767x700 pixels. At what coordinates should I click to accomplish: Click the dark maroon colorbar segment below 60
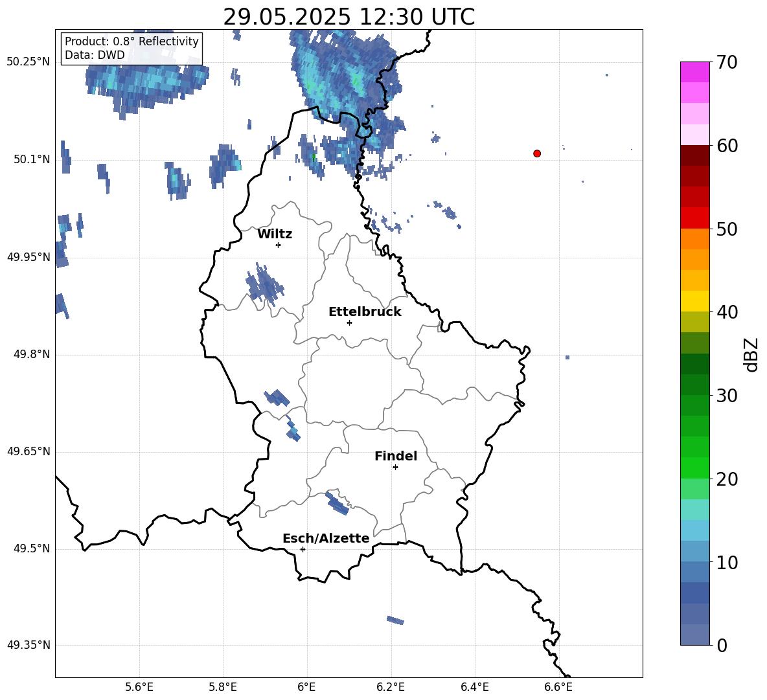(695, 155)
